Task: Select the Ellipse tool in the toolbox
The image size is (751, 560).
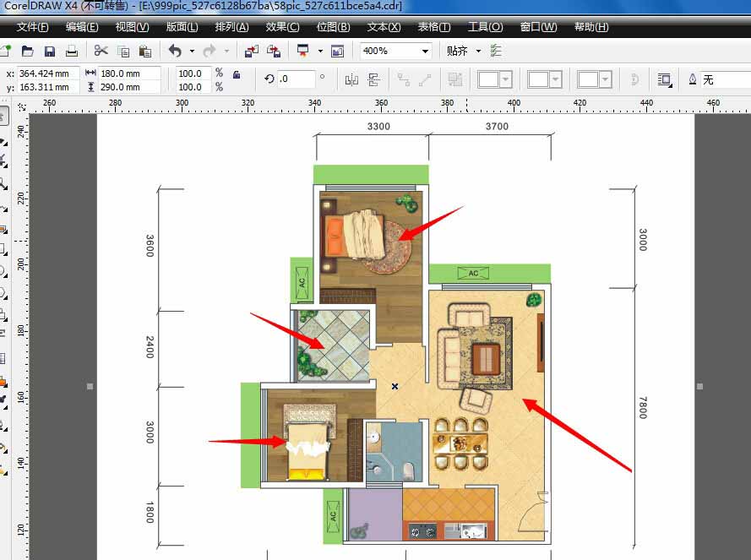Action: point(3,271)
